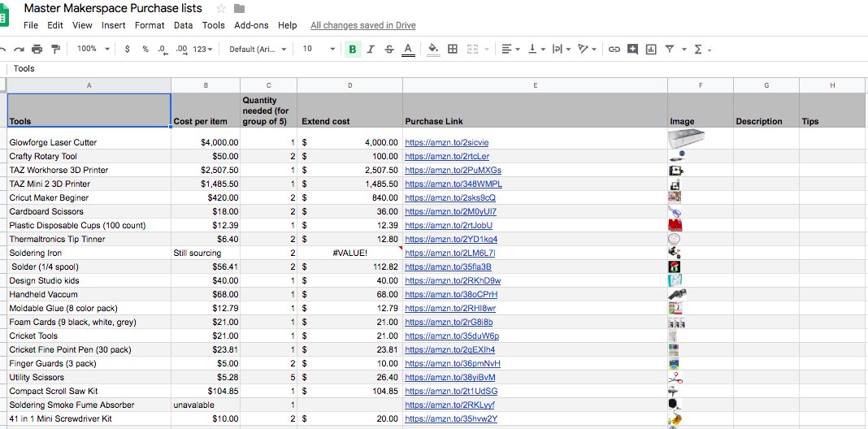
Task: Open the Tools menu
Action: click(213, 25)
